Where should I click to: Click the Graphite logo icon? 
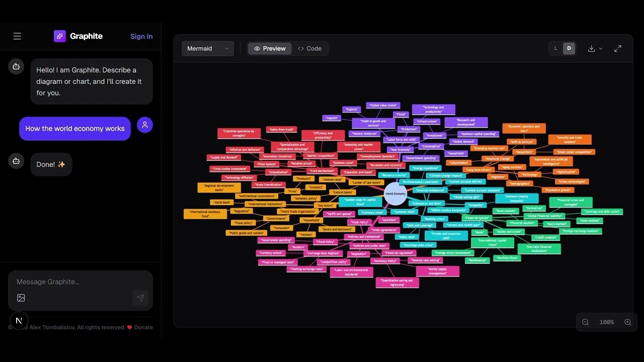click(x=59, y=36)
